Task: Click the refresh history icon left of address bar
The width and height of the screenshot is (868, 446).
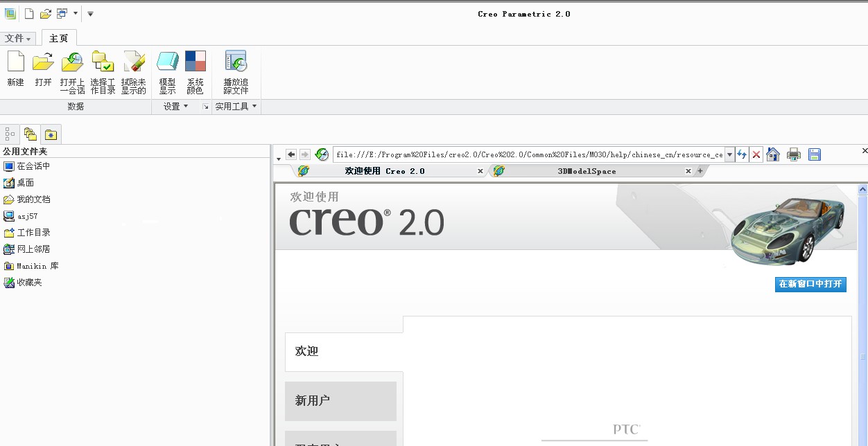Action: pos(322,154)
